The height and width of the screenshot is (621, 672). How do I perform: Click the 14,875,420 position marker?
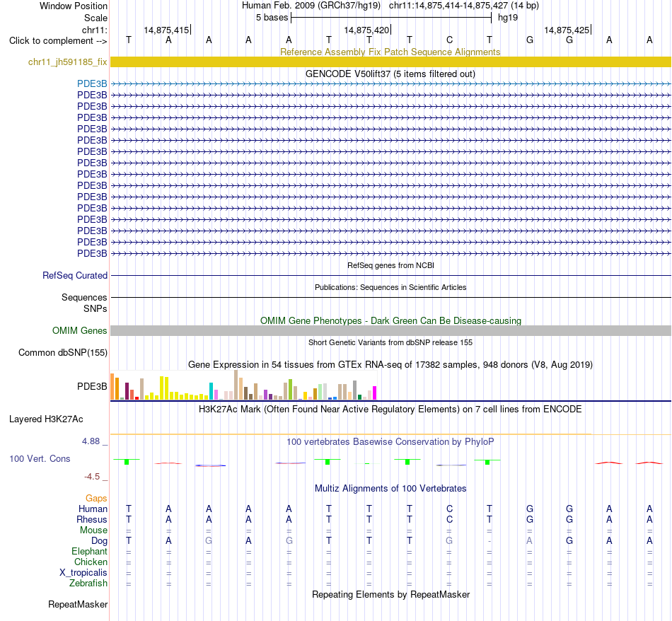(367, 30)
